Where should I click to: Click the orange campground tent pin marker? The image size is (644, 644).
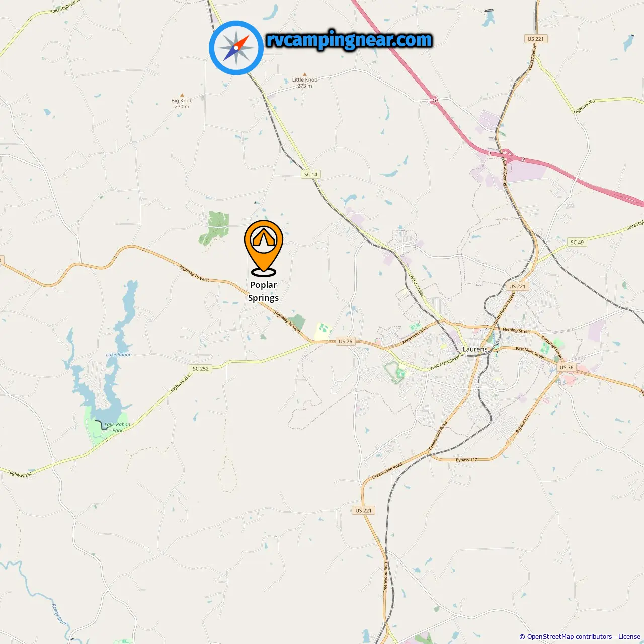(x=264, y=248)
